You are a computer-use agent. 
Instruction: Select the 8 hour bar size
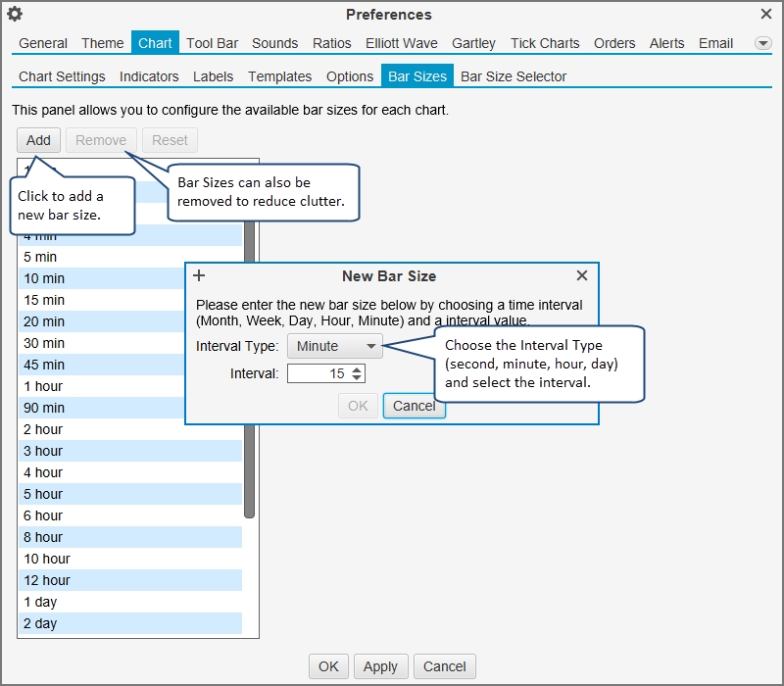coord(130,537)
